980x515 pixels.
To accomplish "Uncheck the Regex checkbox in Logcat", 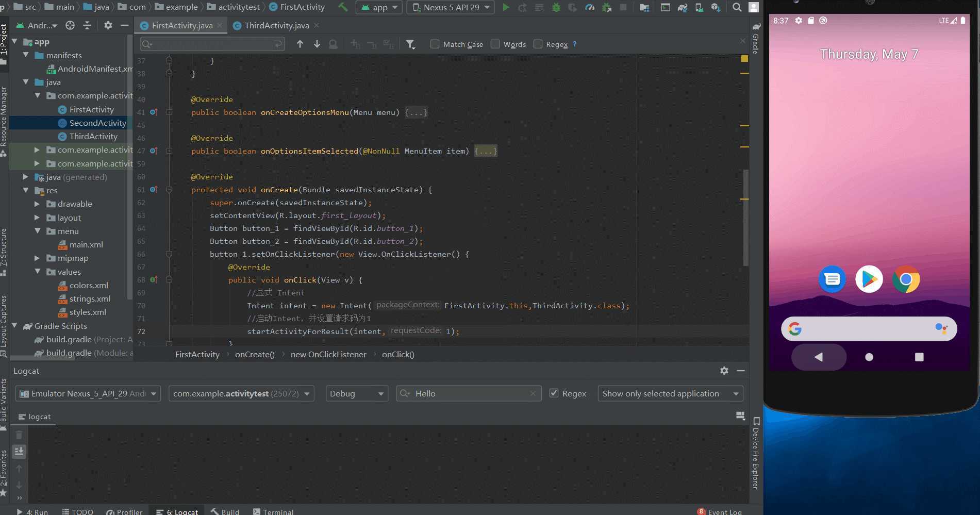I will coord(554,393).
